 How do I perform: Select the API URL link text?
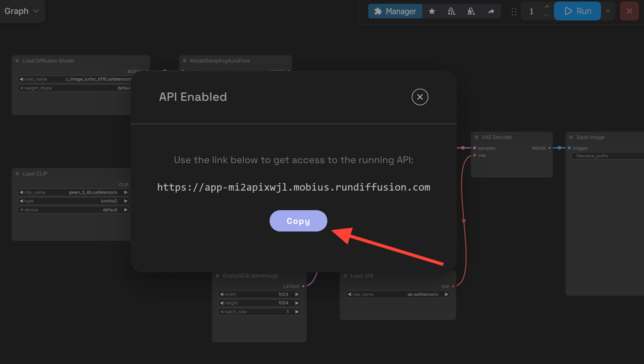point(294,187)
